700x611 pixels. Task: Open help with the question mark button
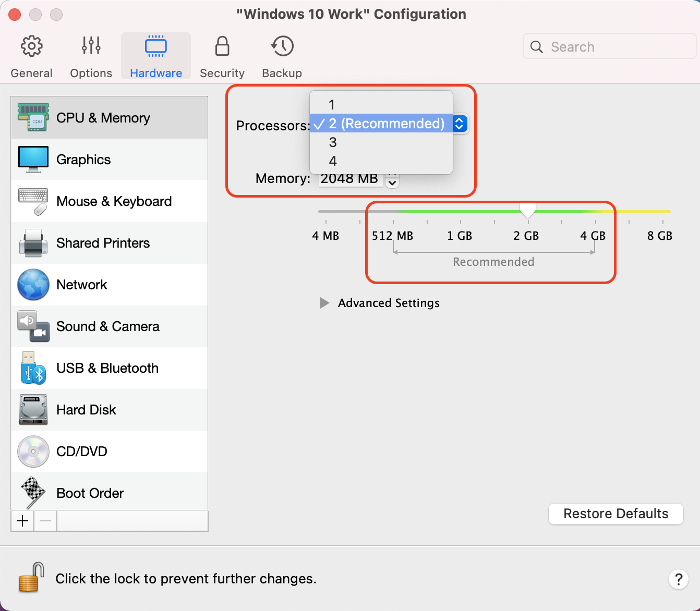click(x=678, y=579)
